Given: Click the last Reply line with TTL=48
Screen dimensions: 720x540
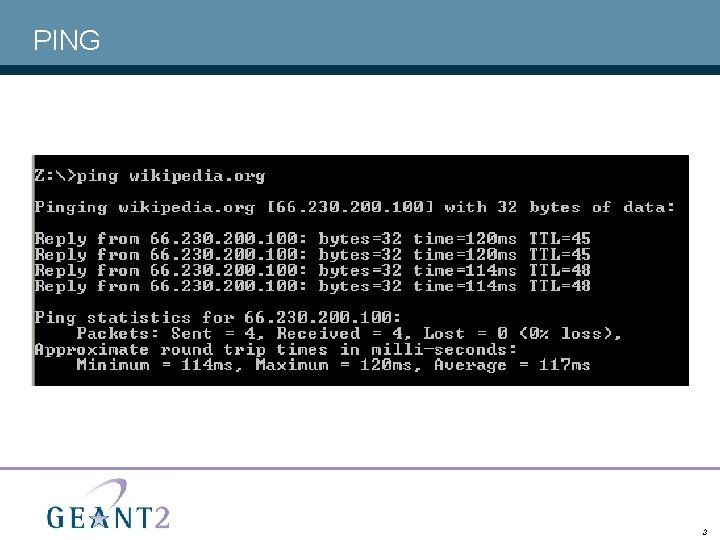Looking at the screenshot, I should click(312, 286).
